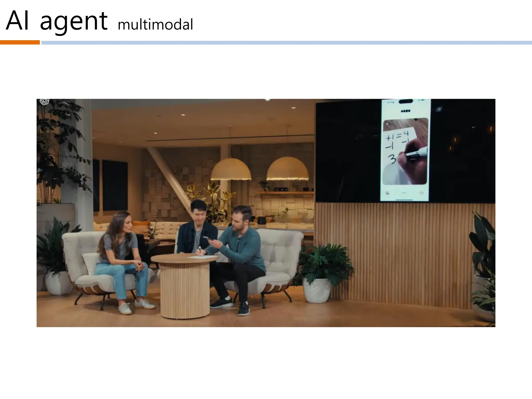Click the rotation handle above the image
532x399 pixels.
pyautogui.click(x=267, y=99)
